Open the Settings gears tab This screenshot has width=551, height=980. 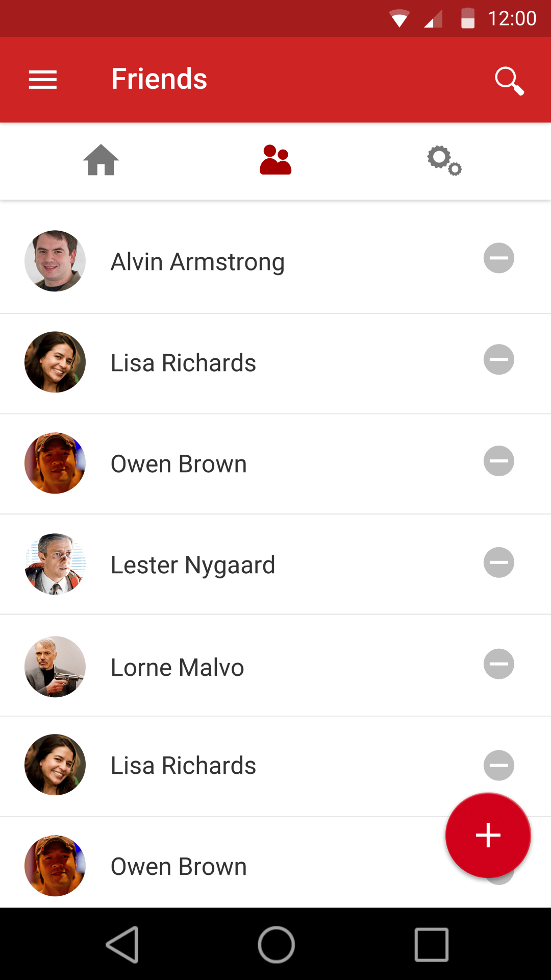(444, 161)
